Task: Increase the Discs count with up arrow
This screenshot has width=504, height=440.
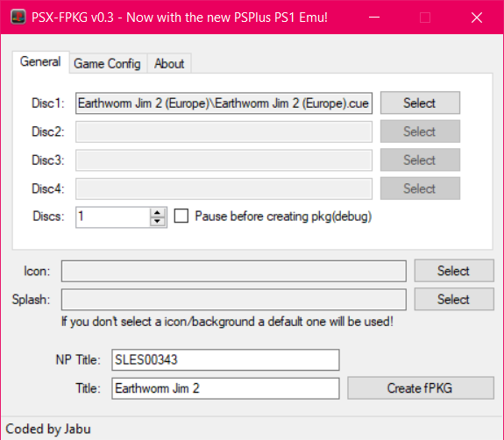Action: click(x=157, y=213)
